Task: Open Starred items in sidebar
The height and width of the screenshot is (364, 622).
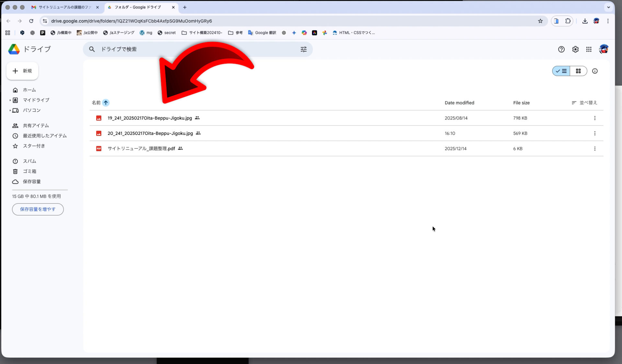Action: coord(34,146)
